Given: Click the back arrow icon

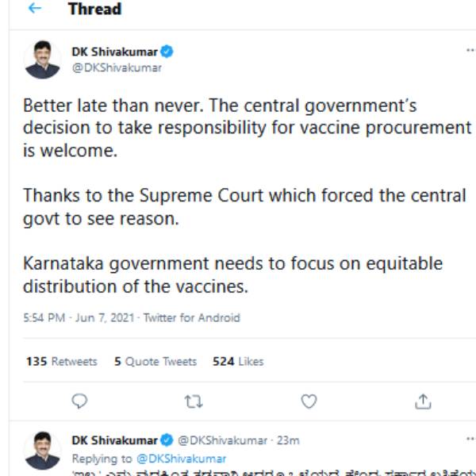Looking at the screenshot, I should [x=34, y=9].
